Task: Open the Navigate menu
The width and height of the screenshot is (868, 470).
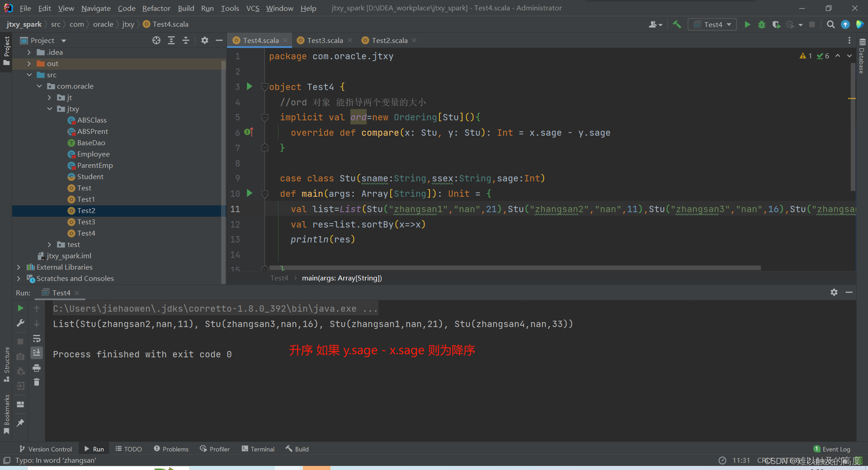Action: point(96,8)
